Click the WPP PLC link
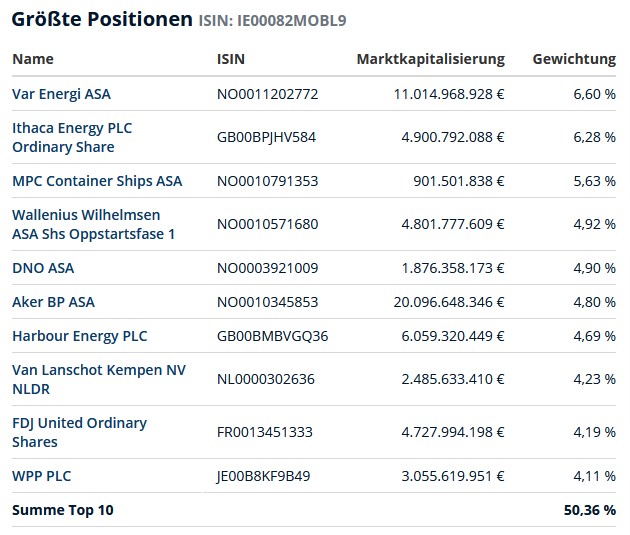The image size is (630, 535). pyautogui.click(x=42, y=476)
